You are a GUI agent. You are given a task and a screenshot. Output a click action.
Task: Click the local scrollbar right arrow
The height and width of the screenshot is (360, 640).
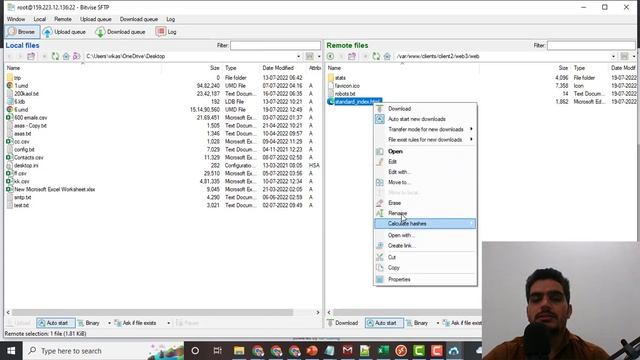(x=318, y=312)
